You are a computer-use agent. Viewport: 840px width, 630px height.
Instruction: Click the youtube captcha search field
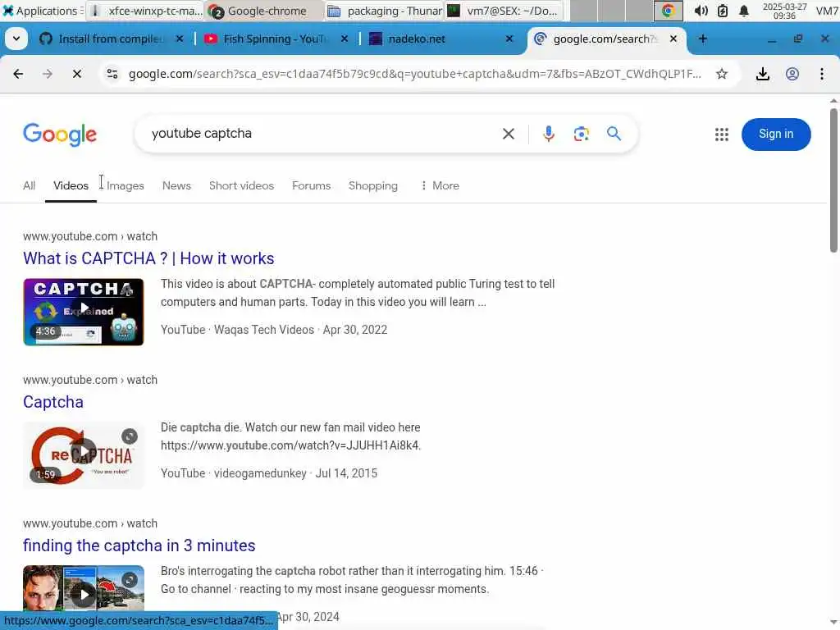tap(322, 134)
